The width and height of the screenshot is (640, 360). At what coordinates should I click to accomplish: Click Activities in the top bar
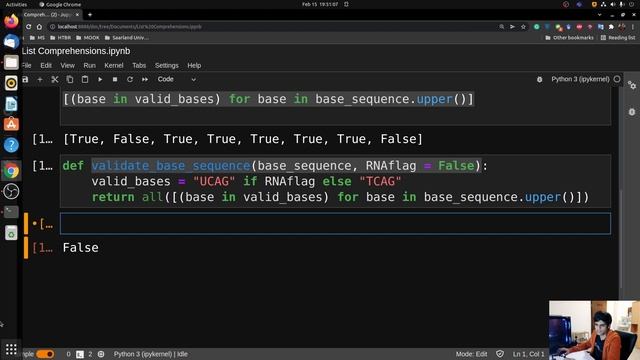pyautogui.click(x=16, y=4)
